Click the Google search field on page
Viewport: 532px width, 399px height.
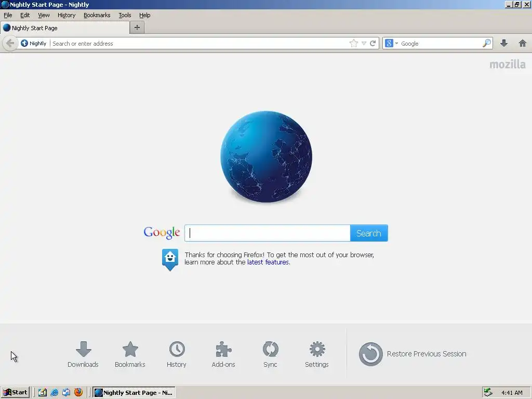coord(268,233)
